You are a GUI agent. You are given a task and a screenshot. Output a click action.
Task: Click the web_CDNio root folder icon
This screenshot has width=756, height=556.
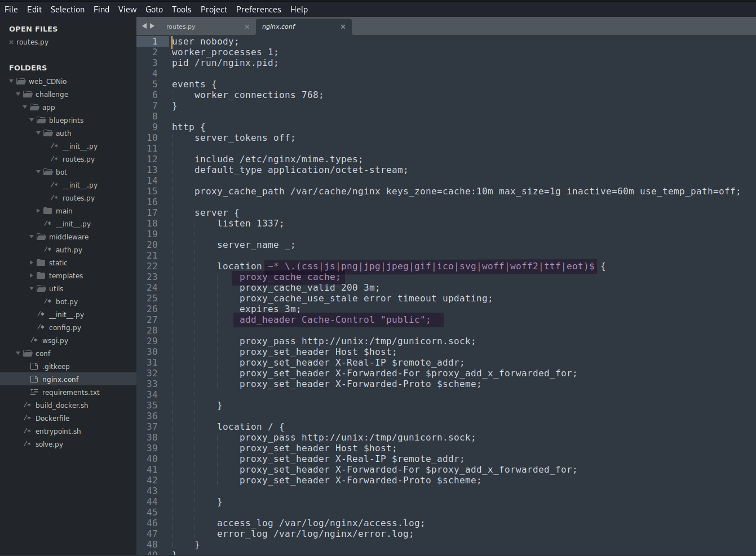[x=21, y=81]
